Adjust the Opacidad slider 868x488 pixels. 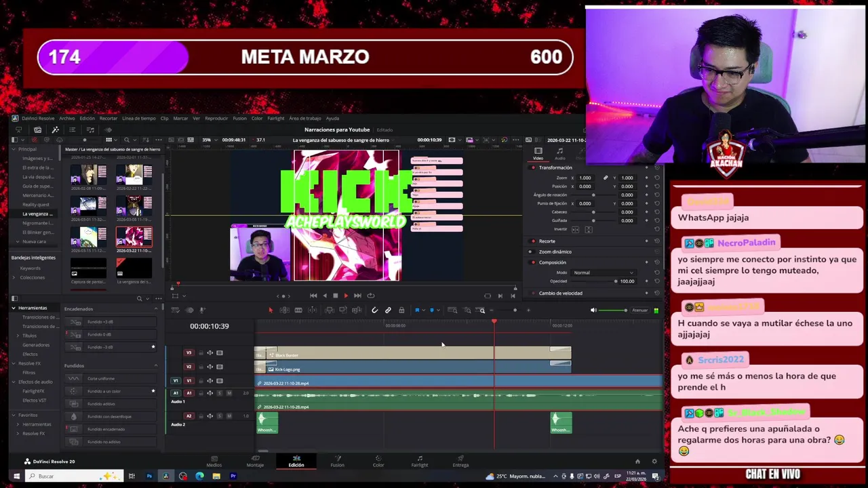point(593,281)
